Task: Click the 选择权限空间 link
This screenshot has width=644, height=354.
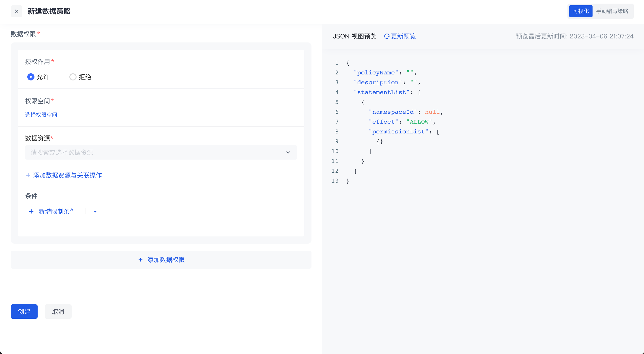Action: 41,115
